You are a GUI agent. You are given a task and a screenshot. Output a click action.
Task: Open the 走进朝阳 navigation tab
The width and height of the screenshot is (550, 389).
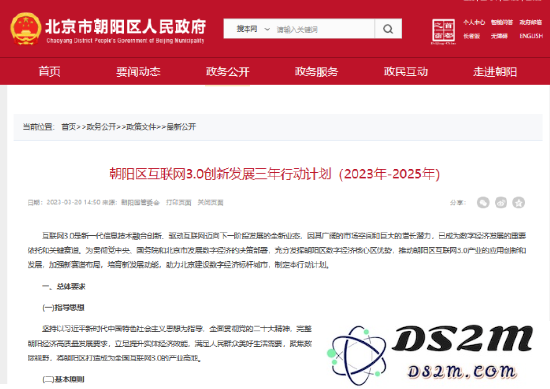pos(495,72)
